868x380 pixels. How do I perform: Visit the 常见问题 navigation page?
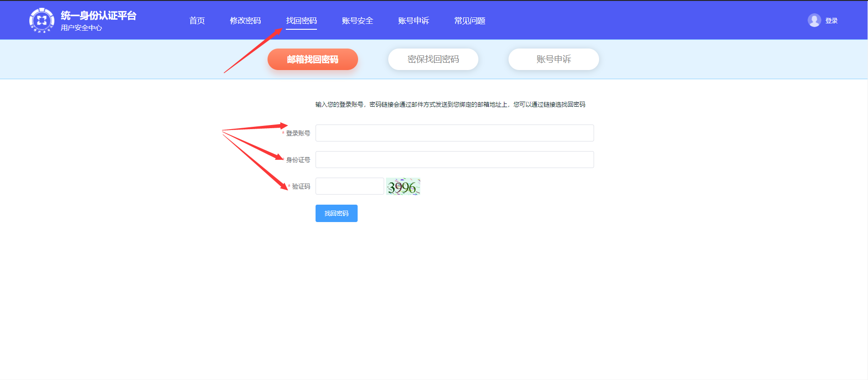470,21
